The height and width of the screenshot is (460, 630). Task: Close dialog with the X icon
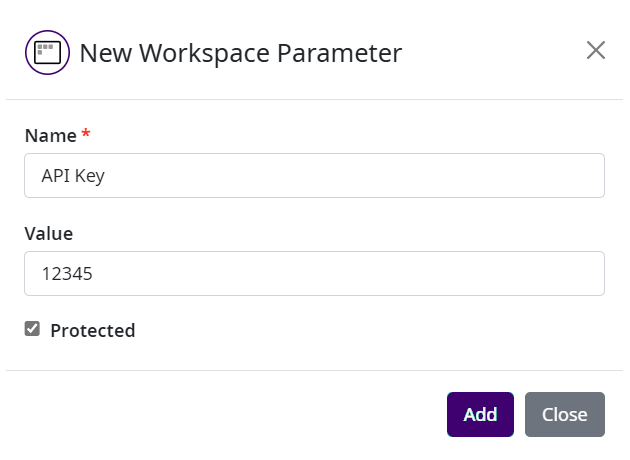tap(596, 50)
